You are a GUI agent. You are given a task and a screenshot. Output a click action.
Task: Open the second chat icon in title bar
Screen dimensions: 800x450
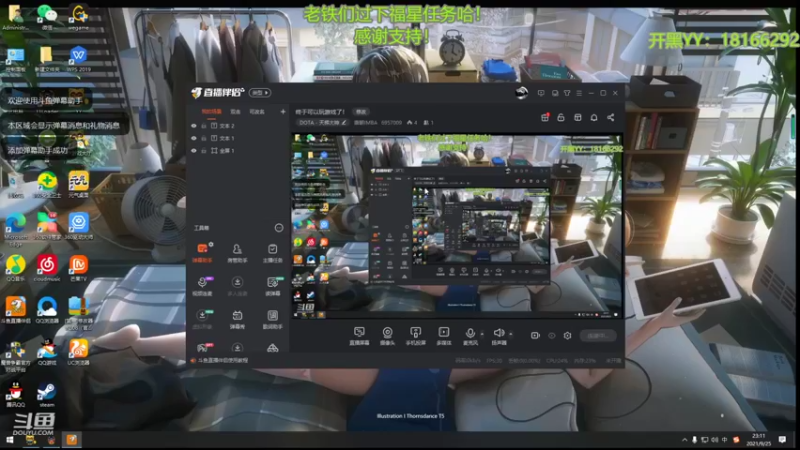[555, 93]
